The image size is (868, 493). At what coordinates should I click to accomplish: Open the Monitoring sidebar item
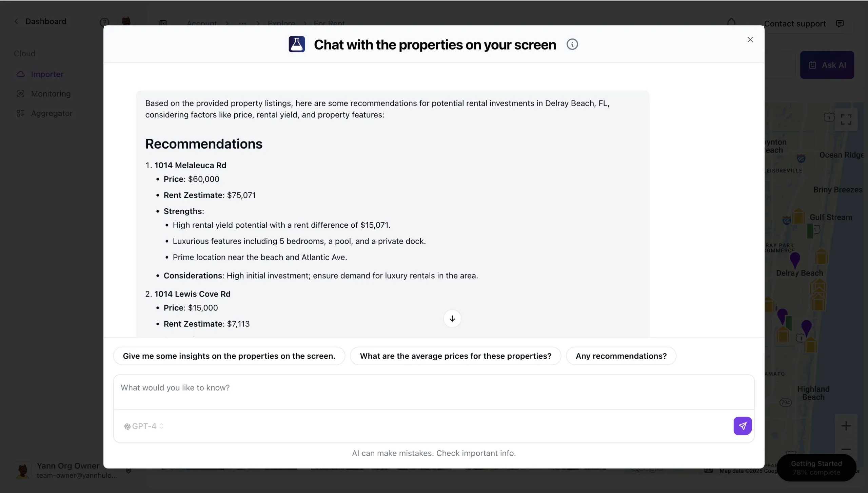[x=51, y=94]
